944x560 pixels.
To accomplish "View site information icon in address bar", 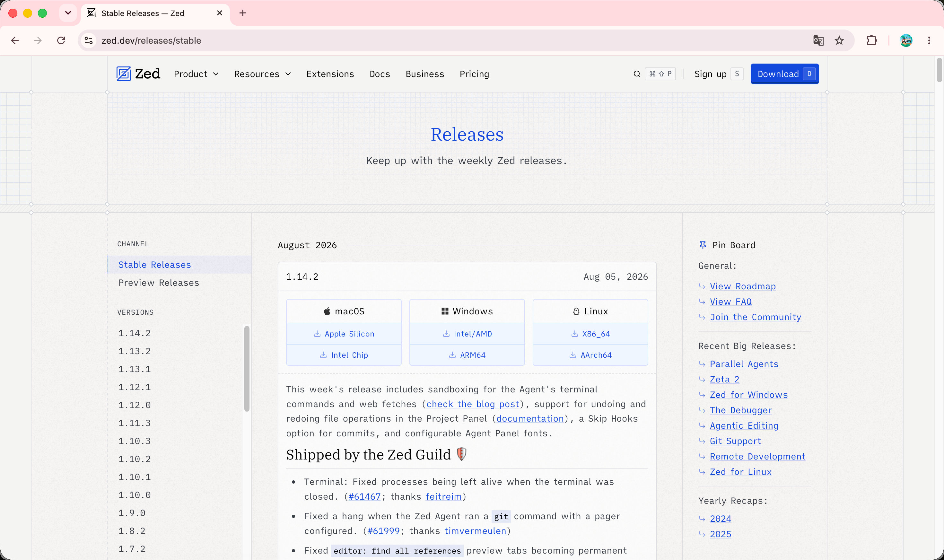I will pos(89,40).
